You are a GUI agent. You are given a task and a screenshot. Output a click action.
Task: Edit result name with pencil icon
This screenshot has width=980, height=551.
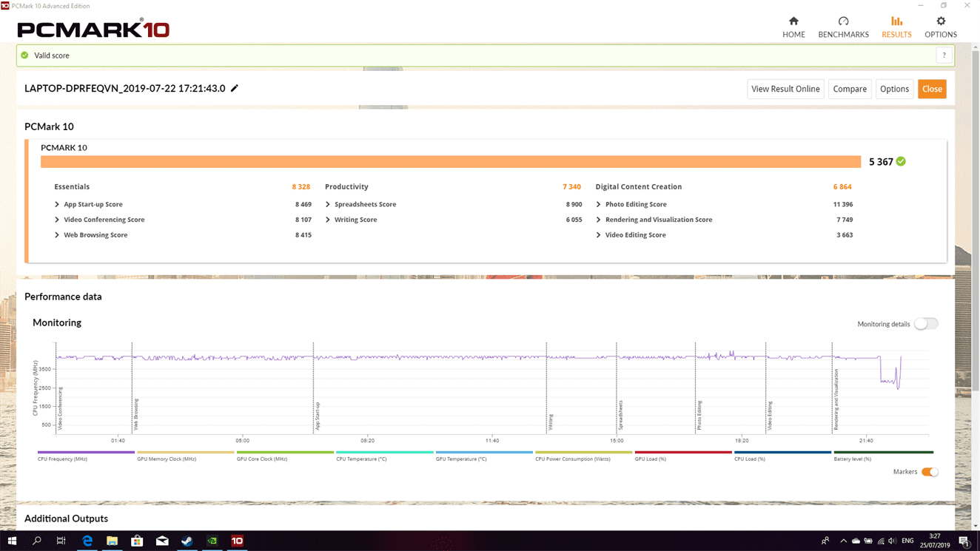[235, 88]
